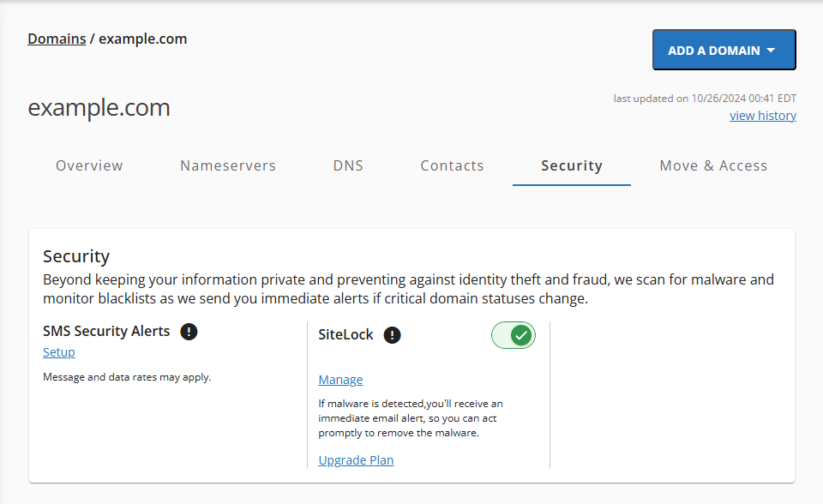Navigate back via the Domains breadcrumb

[57, 39]
